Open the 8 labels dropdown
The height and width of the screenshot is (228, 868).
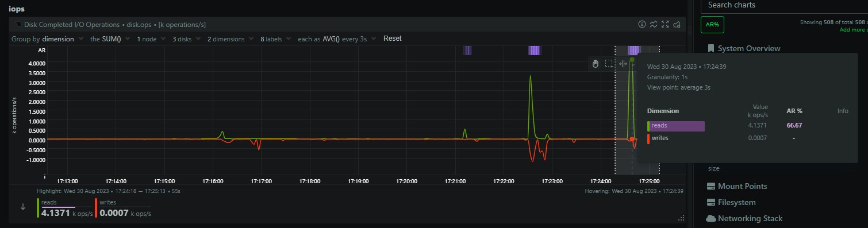click(x=275, y=38)
